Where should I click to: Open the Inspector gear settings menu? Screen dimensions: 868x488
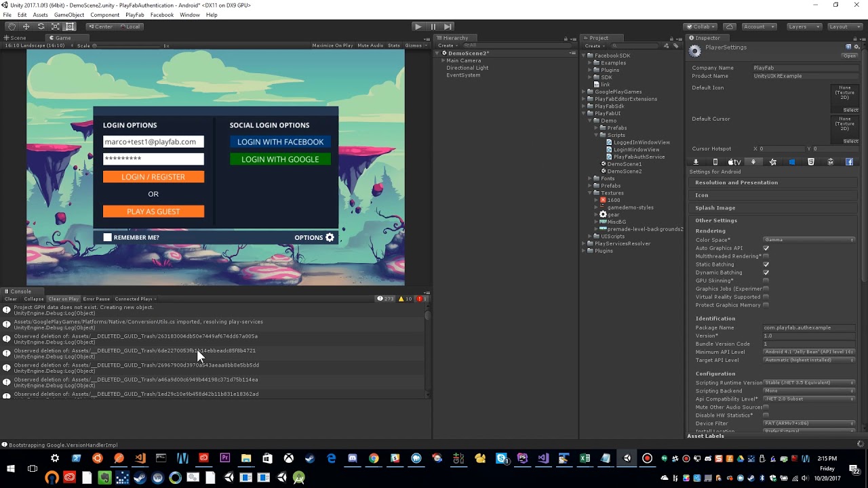point(856,47)
